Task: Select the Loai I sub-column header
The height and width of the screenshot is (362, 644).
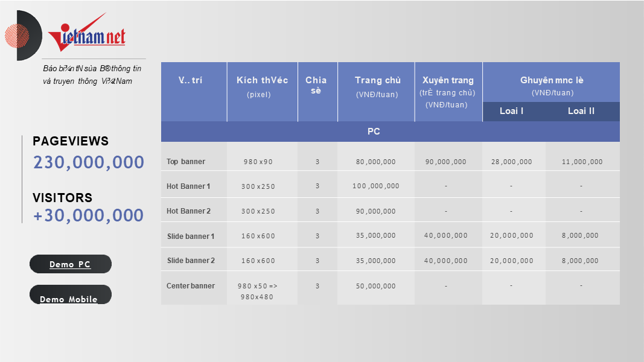Action: click(x=511, y=111)
